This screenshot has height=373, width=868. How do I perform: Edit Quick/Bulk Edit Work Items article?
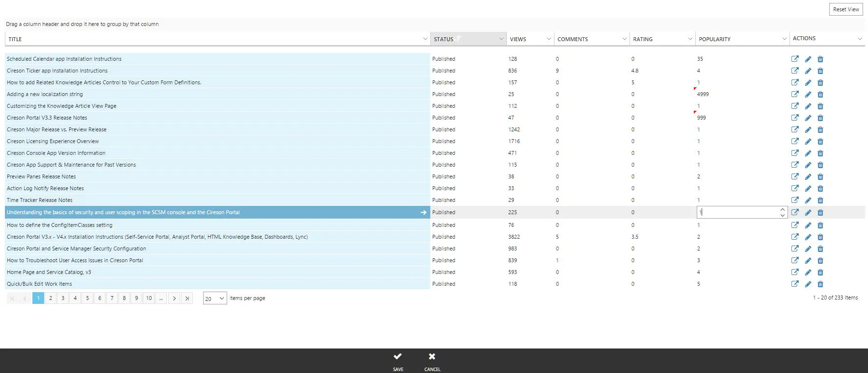click(808, 284)
